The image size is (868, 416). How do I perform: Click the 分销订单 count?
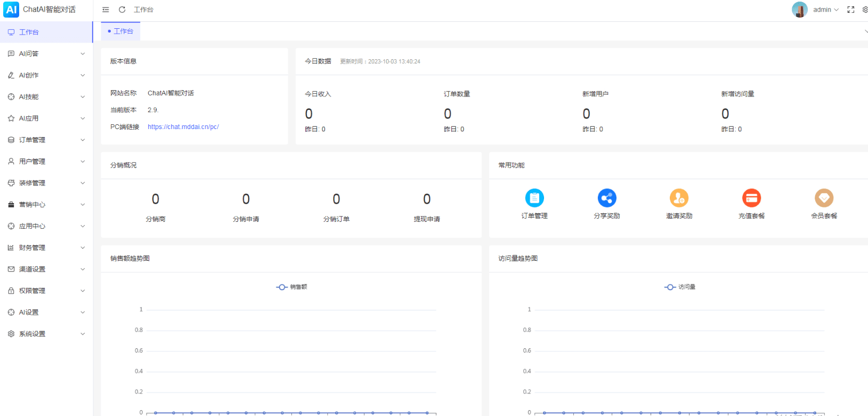tap(336, 199)
